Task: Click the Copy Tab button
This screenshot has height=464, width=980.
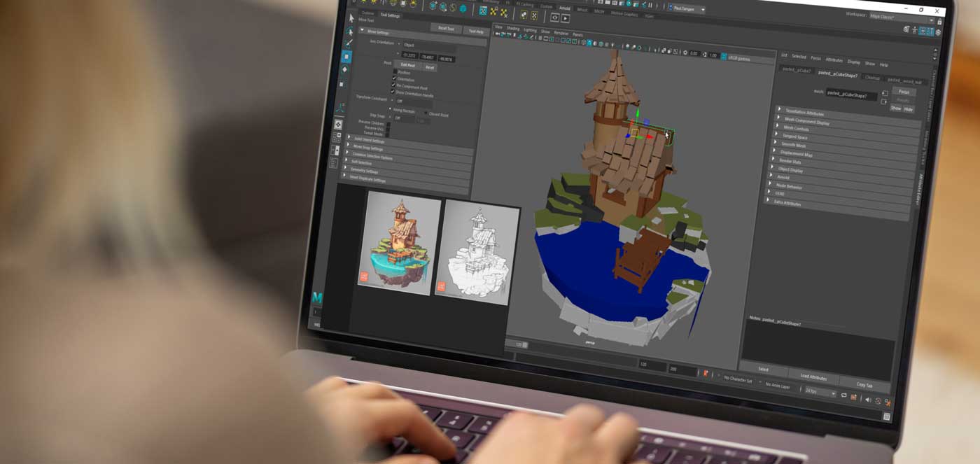Action: coord(864,385)
